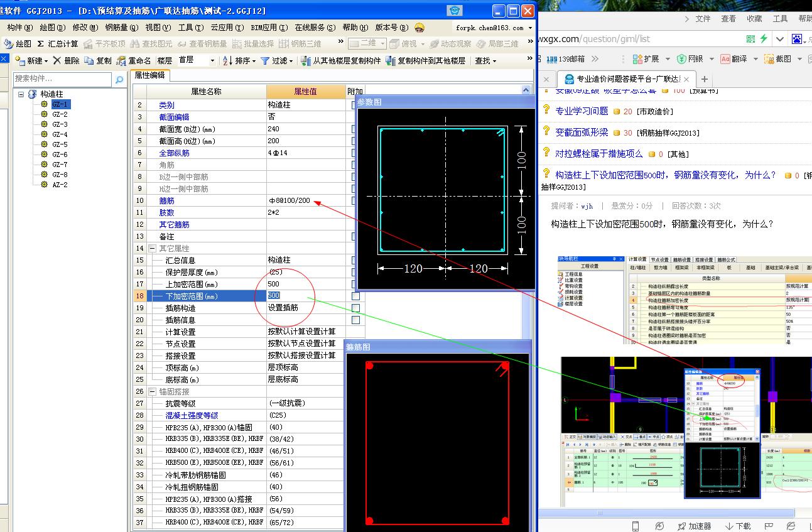This screenshot has width=812, height=532.
Task: Click the 复制 copy component button
Action: 98,61
